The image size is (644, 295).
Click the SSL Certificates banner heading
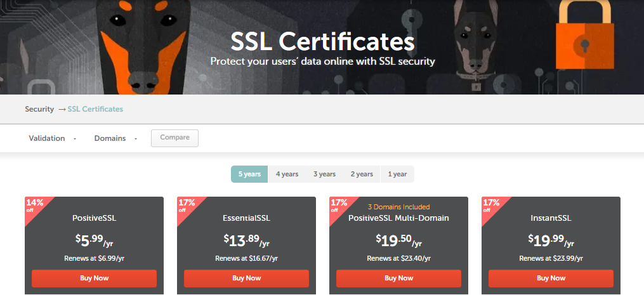[x=322, y=41]
